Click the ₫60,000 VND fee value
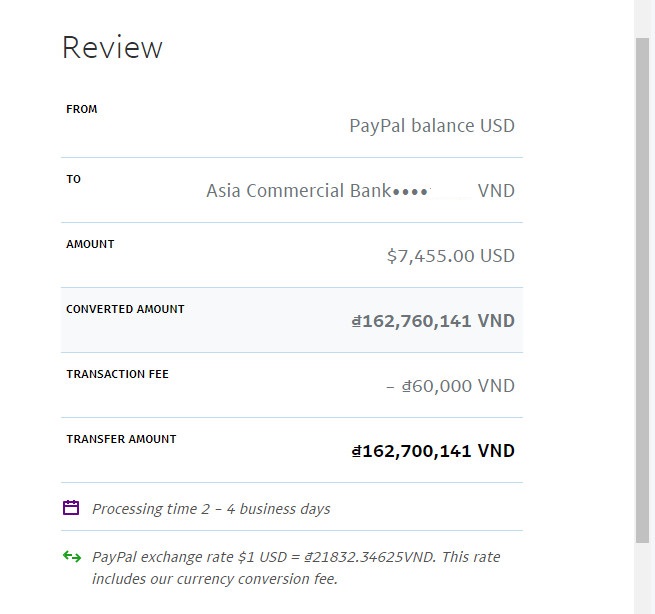This screenshot has height=614, width=655. [450, 386]
